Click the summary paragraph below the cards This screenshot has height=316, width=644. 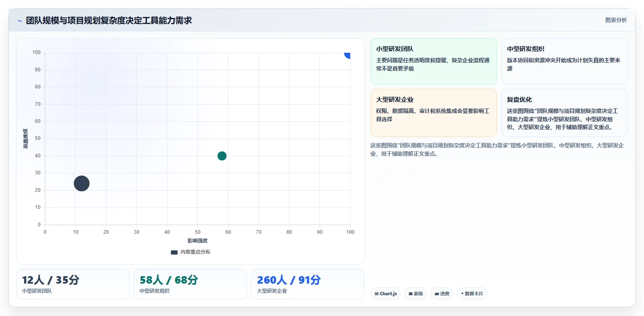pos(497,149)
